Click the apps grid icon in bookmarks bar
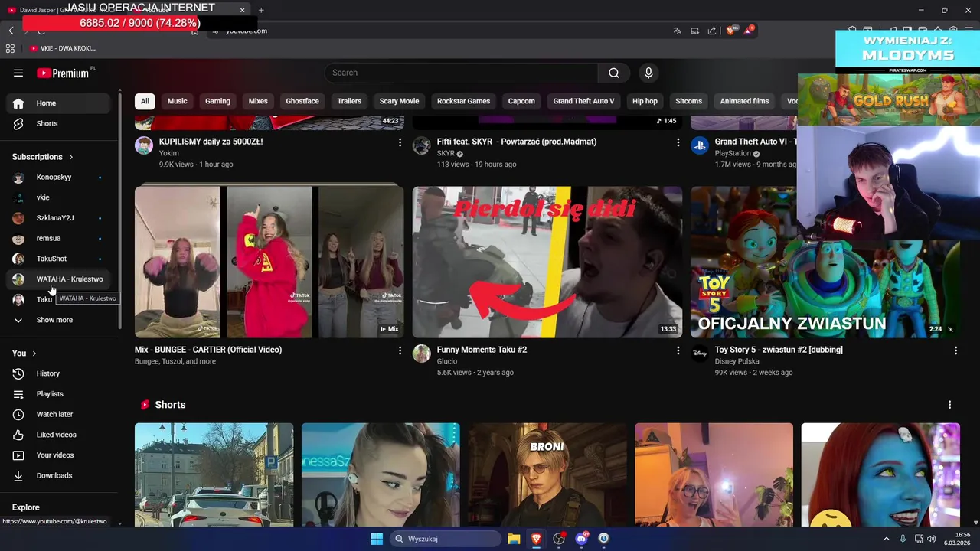 tap(10, 48)
